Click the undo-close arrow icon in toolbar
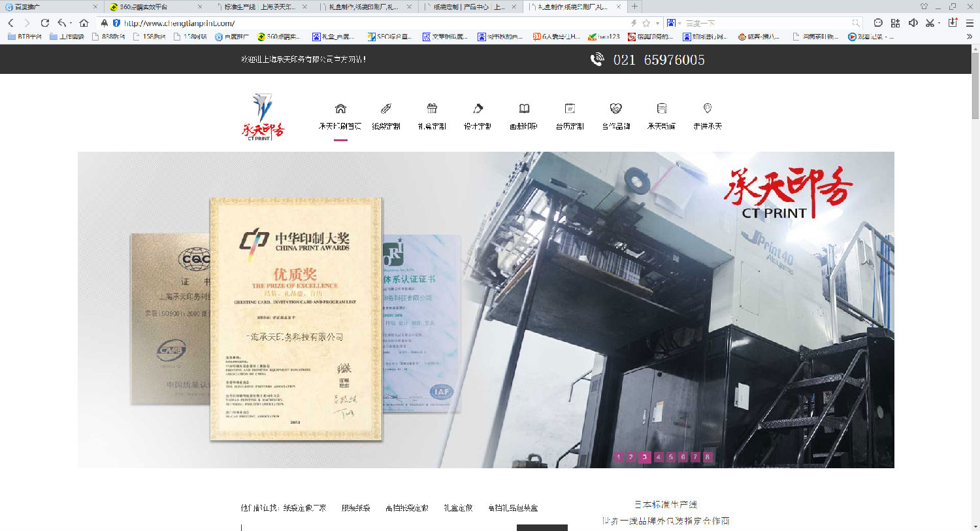Image resolution: width=980 pixels, height=531 pixels. click(61, 23)
